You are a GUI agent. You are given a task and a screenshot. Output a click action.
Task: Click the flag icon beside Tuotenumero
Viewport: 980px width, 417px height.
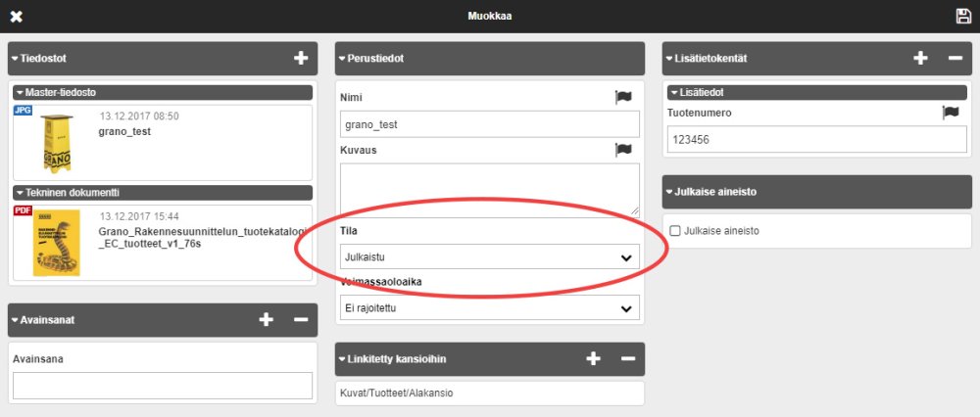pos(950,113)
